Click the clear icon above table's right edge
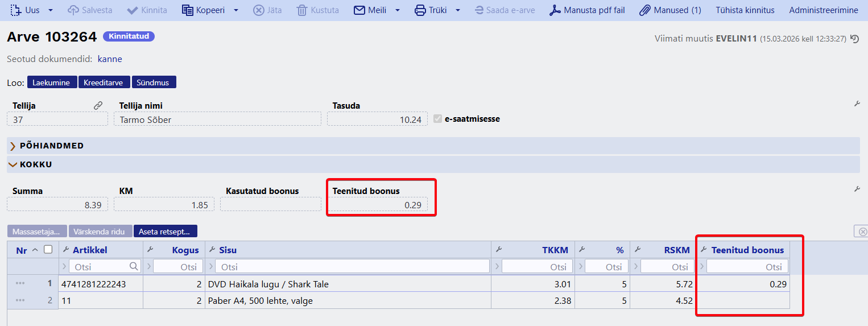Viewport: 868px width, 326px height. [x=862, y=231]
